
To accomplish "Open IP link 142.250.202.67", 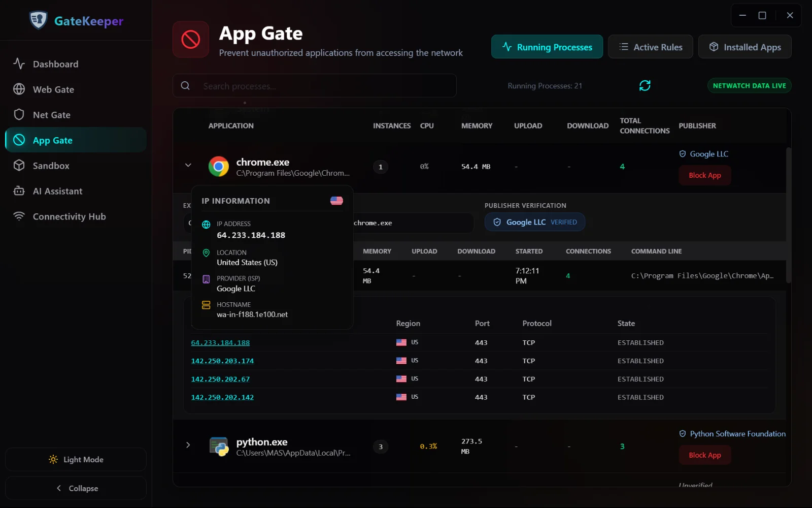I will 220,379.
